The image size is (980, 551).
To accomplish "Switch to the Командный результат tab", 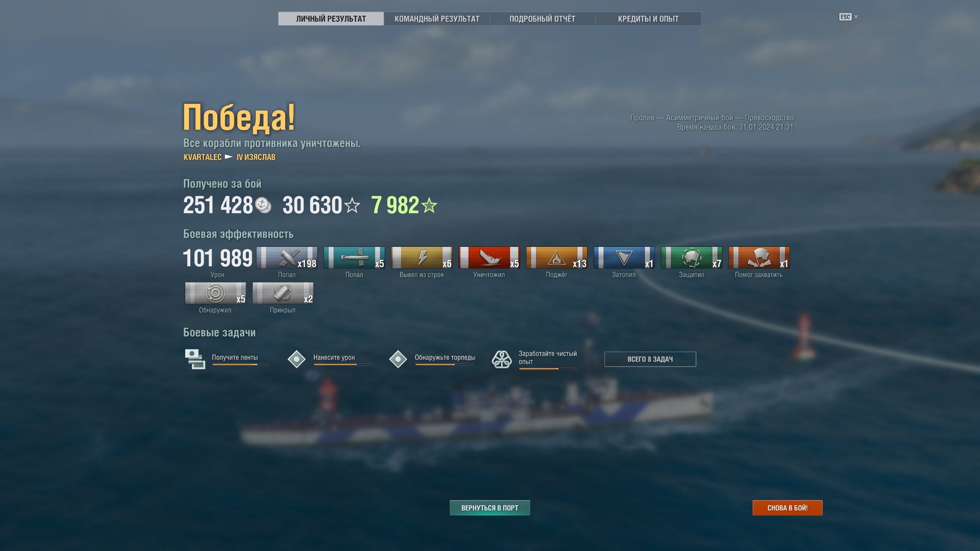I will point(437,19).
